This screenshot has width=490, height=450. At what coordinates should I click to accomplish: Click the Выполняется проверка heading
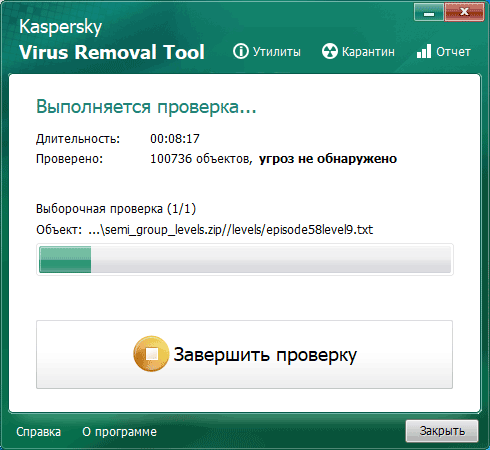[146, 107]
